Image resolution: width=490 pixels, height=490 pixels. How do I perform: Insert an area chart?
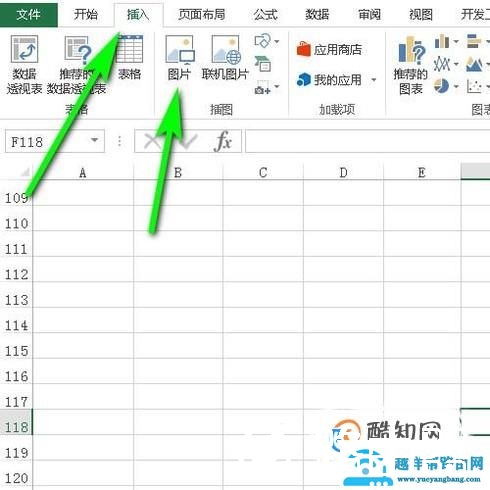click(x=474, y=64)
